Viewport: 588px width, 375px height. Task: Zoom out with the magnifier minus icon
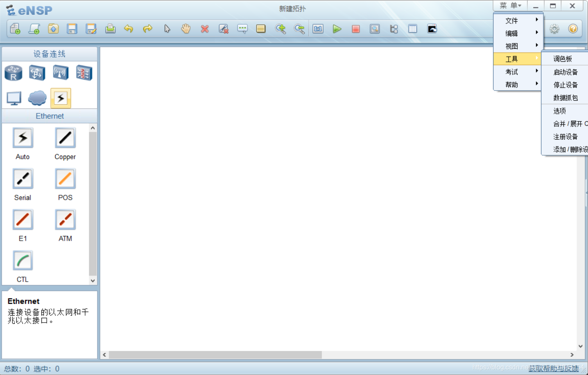299,29
